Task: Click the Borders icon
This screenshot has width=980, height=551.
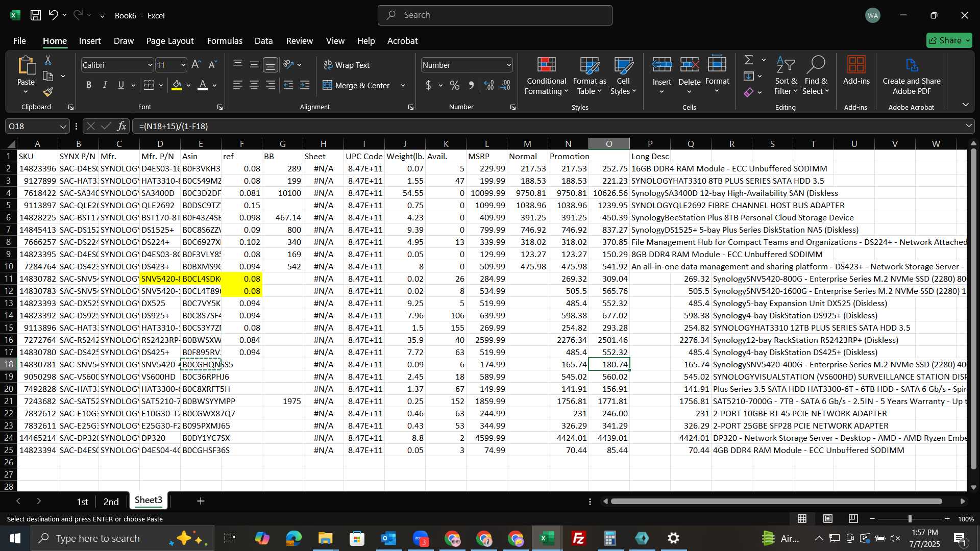Action: (149, 85)
